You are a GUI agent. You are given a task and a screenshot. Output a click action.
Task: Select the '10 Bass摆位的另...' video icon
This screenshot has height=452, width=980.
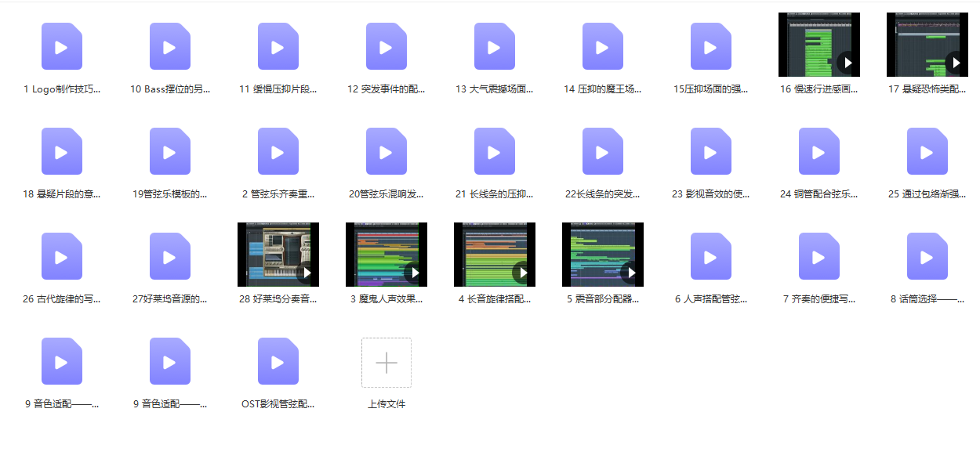coord(170,46)
